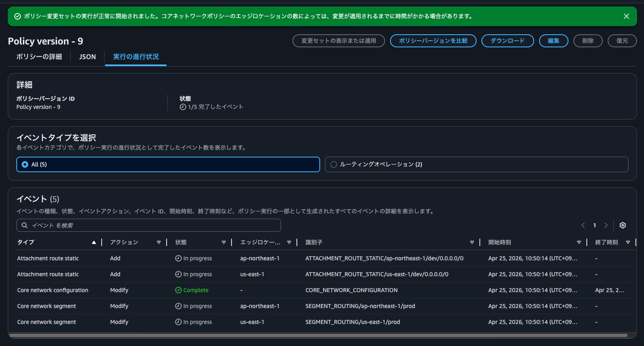
Task: Click the clock icon beside 1/5 完了したイベント
Action: [x=183, y=107]
